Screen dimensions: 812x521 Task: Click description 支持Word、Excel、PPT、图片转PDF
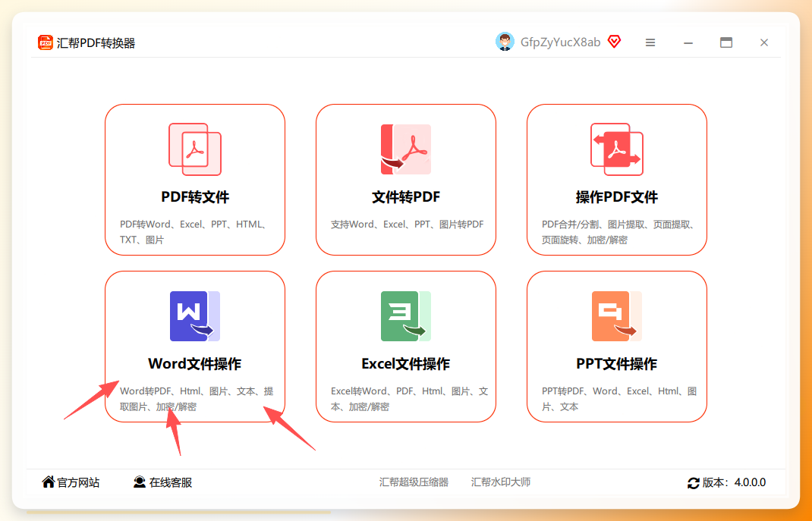tap(407, 224)
